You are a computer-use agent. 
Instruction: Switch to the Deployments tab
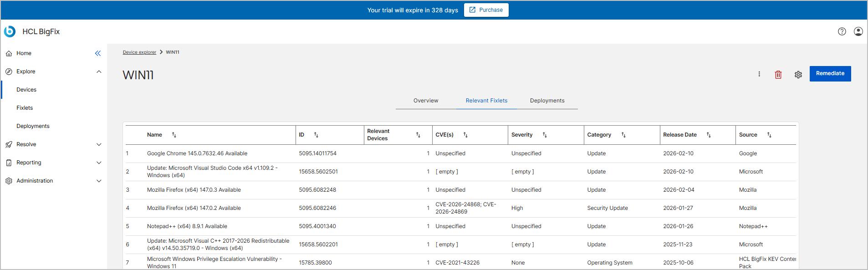pos(547,101)
